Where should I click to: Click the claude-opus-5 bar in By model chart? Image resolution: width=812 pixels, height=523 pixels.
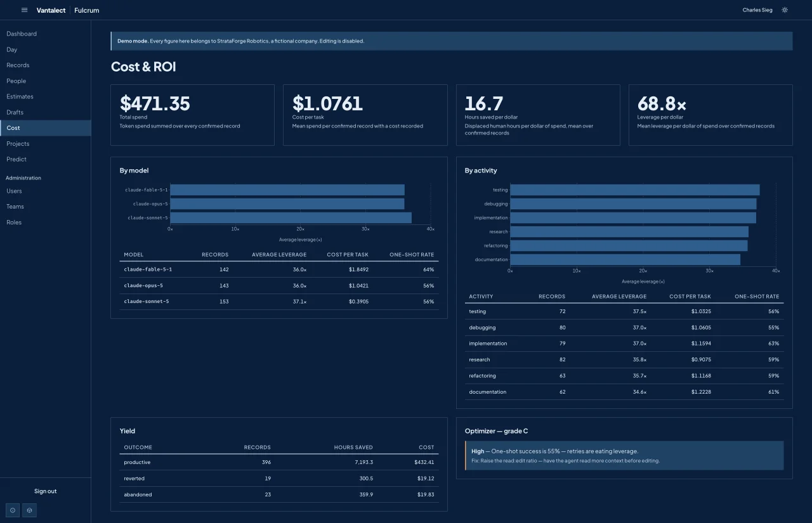coord(287,204)
